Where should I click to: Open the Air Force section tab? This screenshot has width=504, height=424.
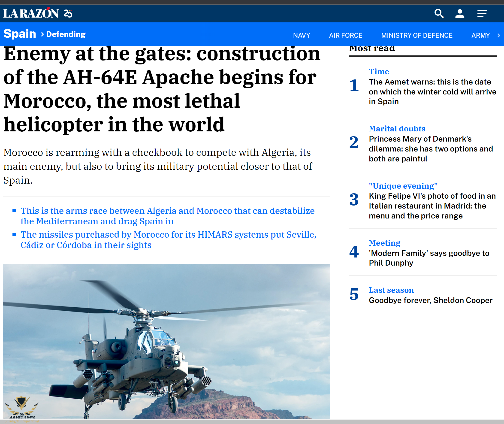coord(345,35)
